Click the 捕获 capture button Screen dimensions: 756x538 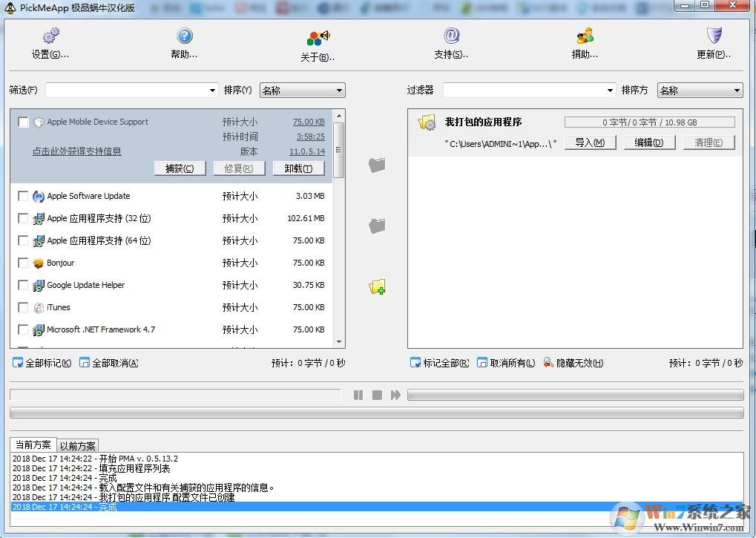tap(179, 168)
